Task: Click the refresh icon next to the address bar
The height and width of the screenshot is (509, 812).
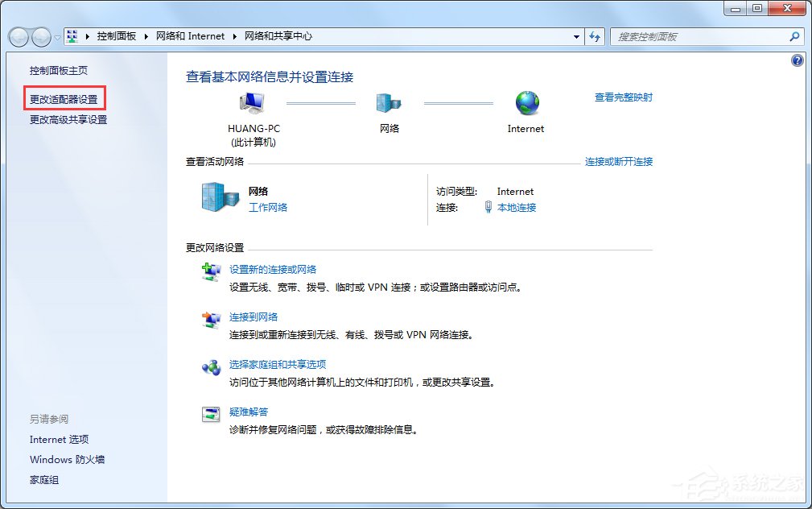Action: [x=594, y=36]
